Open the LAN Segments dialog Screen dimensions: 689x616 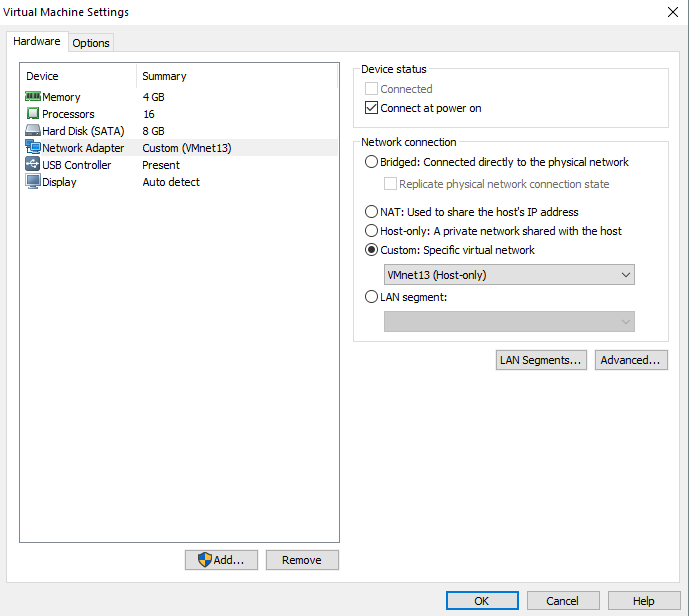(x=540, y=360)
